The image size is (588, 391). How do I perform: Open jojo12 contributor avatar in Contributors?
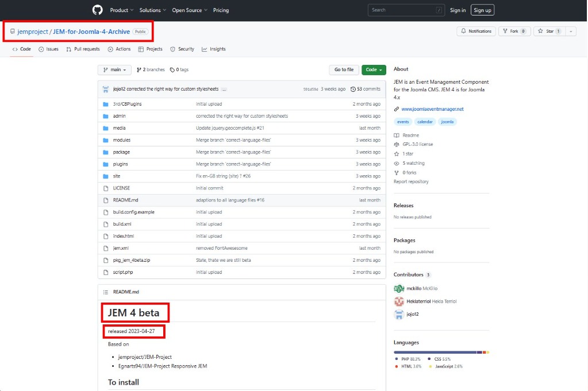click(x=399, y=314)
